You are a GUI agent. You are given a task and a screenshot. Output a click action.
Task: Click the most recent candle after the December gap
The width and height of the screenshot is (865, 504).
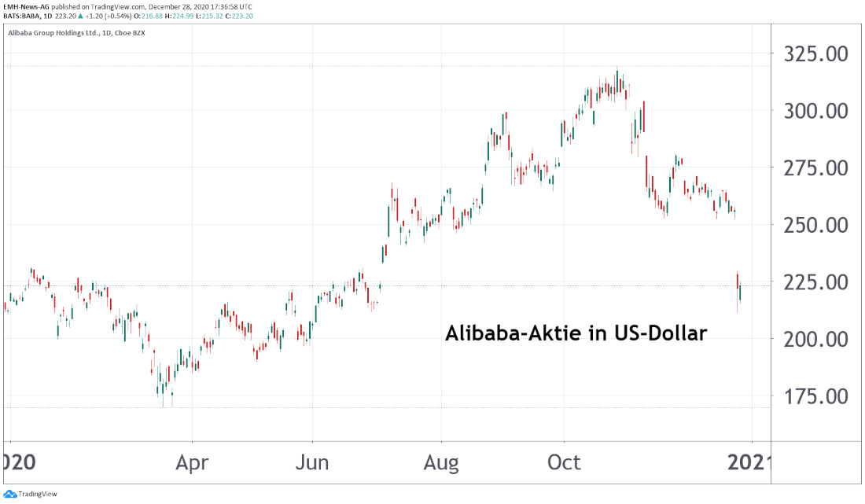point(741,293)
